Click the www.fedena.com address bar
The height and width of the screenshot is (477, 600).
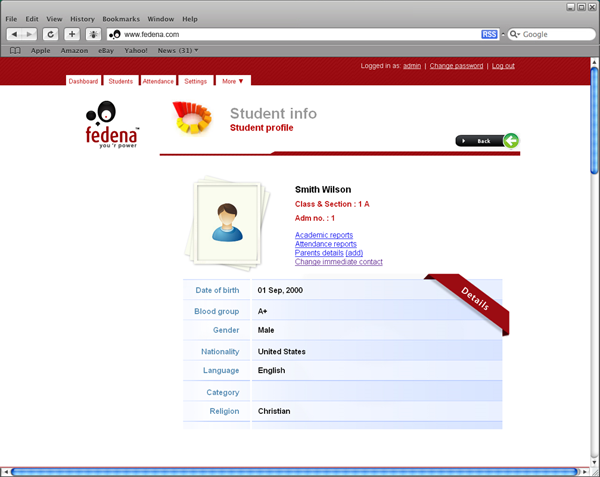click(302, 34)
